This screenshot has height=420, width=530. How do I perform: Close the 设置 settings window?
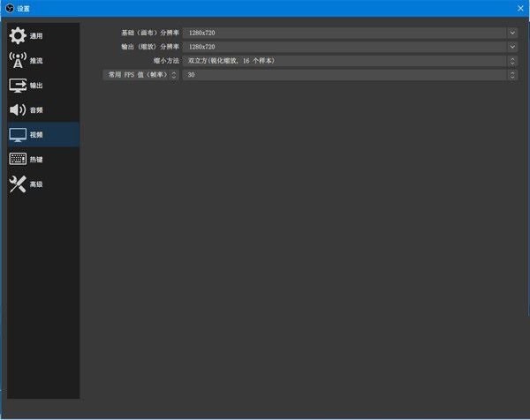pyautogui.click(x=519, y=8)
